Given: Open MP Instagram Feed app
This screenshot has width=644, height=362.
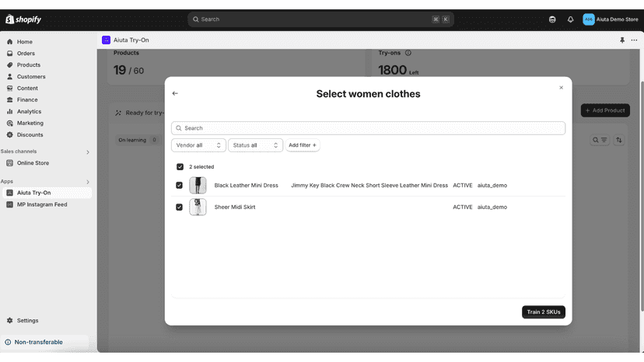Looking at the screenshot, I should pos(42,204).
